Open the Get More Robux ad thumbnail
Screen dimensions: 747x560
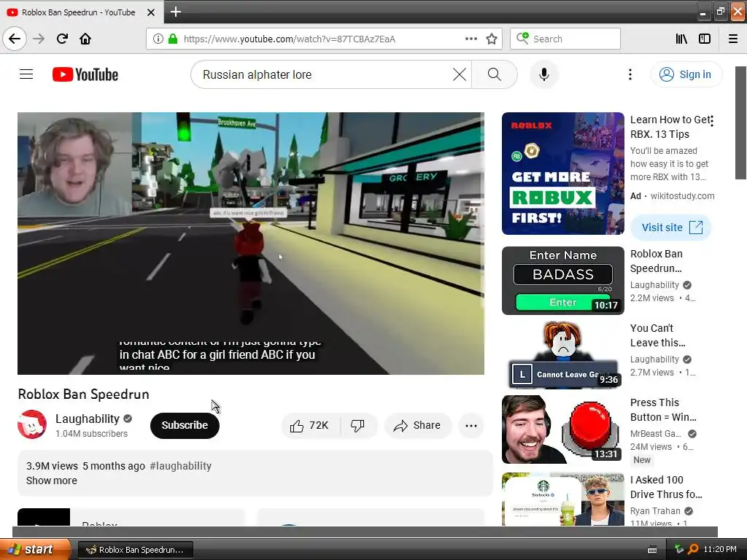click(562, 174)
